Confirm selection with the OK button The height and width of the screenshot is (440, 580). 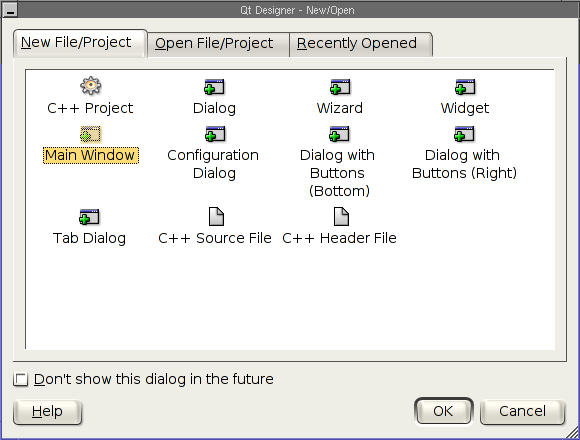pyautogui.click(x=444, y=411)
